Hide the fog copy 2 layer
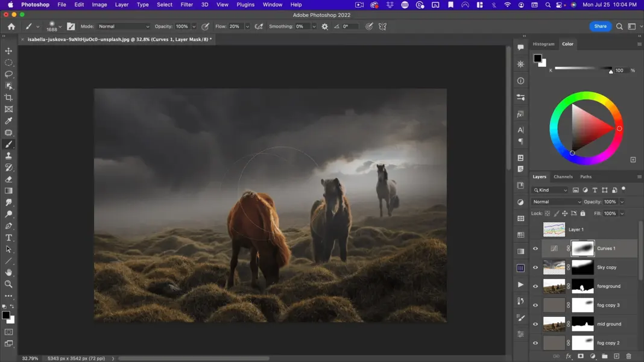 pyautogui.click(x=535, y=343)
